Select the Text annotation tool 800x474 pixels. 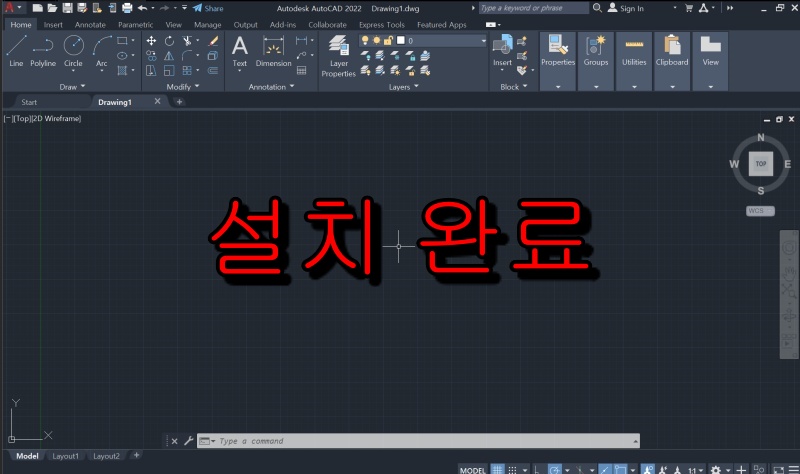239,51
